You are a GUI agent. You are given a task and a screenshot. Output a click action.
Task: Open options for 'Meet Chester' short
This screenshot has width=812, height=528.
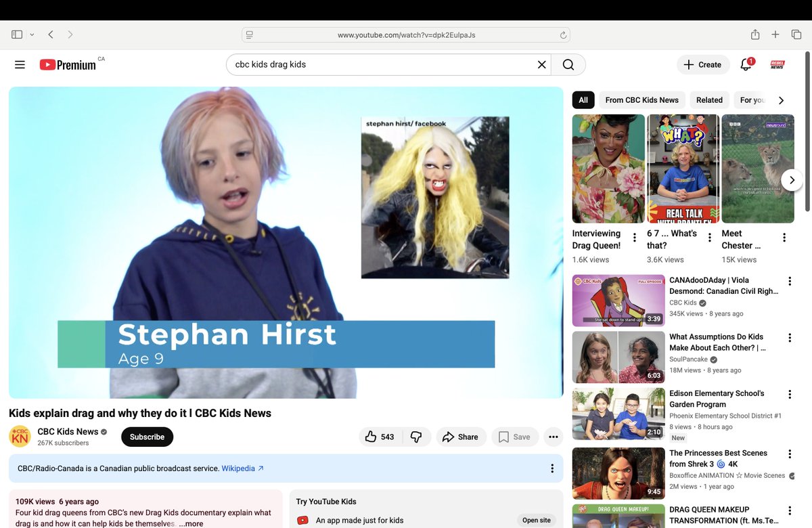784,238
